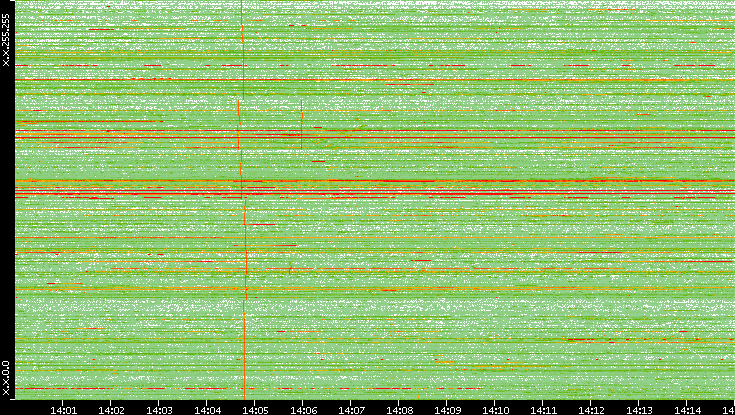Click the 14:09 time axis label
The width and height of the screenshot is (735, 415).
[447, 410]
